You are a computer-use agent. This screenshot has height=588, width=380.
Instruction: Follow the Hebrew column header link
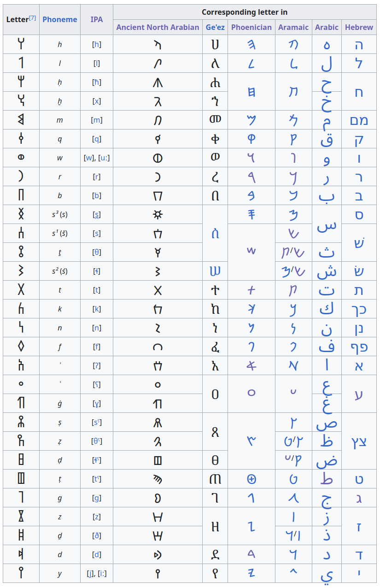pyautogui.click(x=359, y=27)
